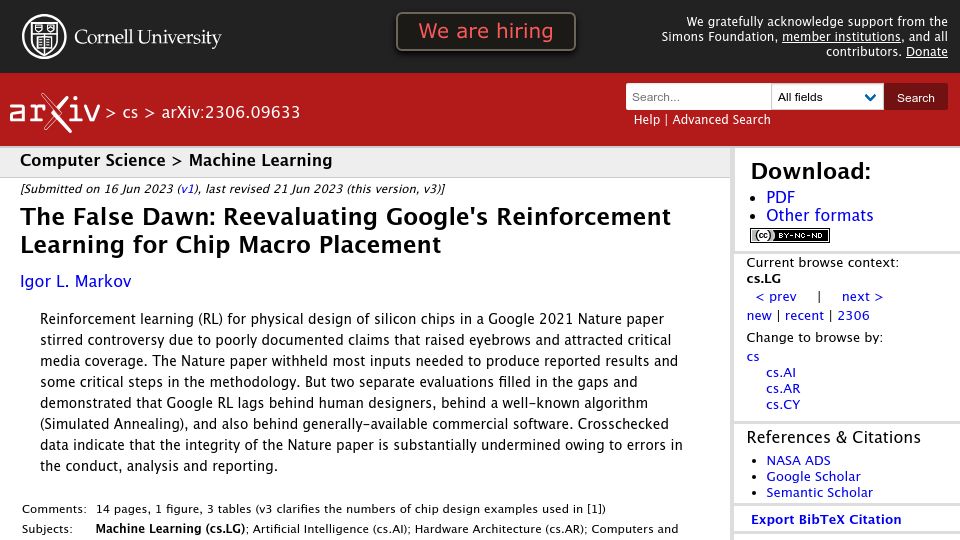This screenshot has height=540, width=960.
Task: Click the cs breadcrumb link
Action: (130, 113)
